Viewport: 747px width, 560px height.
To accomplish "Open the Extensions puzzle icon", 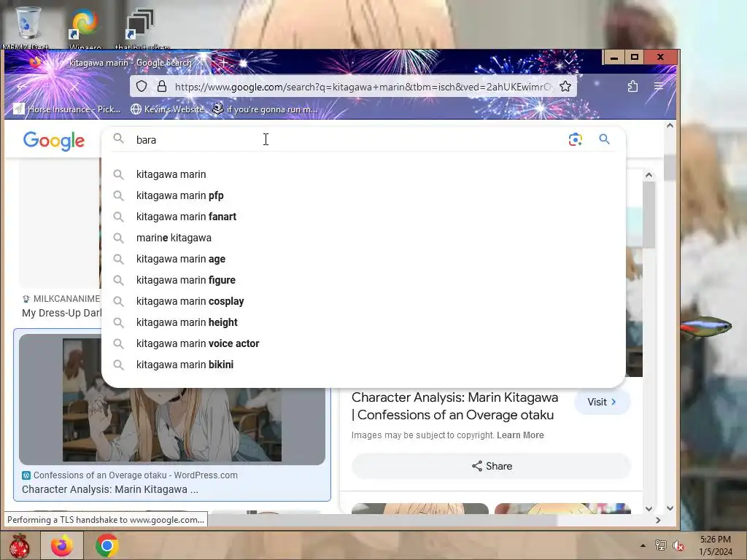I will click(x=632, y=87).
